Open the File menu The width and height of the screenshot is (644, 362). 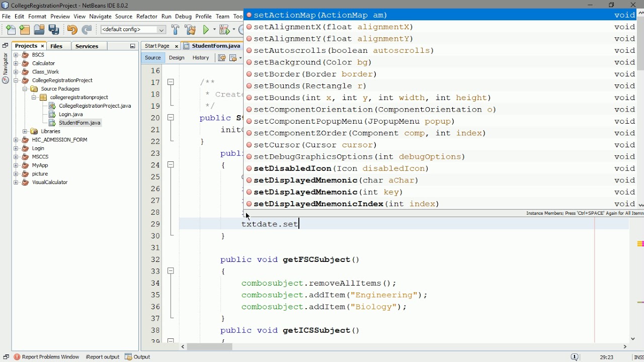pyautogui.click(x=6, y=17)
